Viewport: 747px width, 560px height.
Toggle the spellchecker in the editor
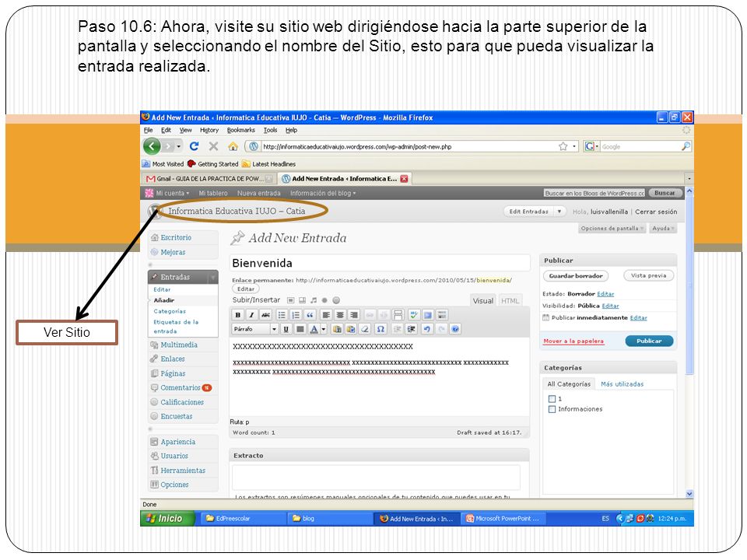point(413,315)
